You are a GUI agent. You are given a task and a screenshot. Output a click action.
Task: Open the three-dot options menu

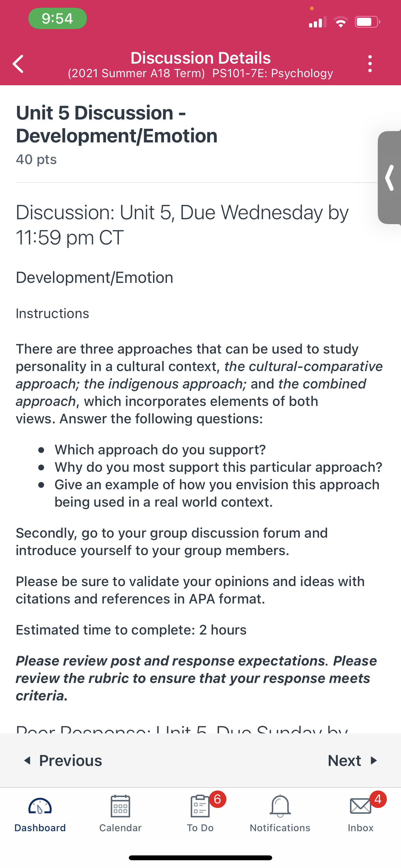tap(370, 64)
